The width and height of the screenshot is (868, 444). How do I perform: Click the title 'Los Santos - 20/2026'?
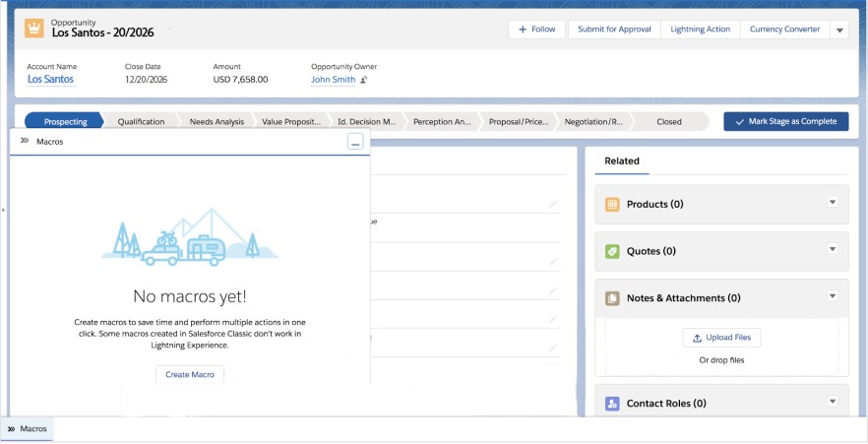(103, 32)
